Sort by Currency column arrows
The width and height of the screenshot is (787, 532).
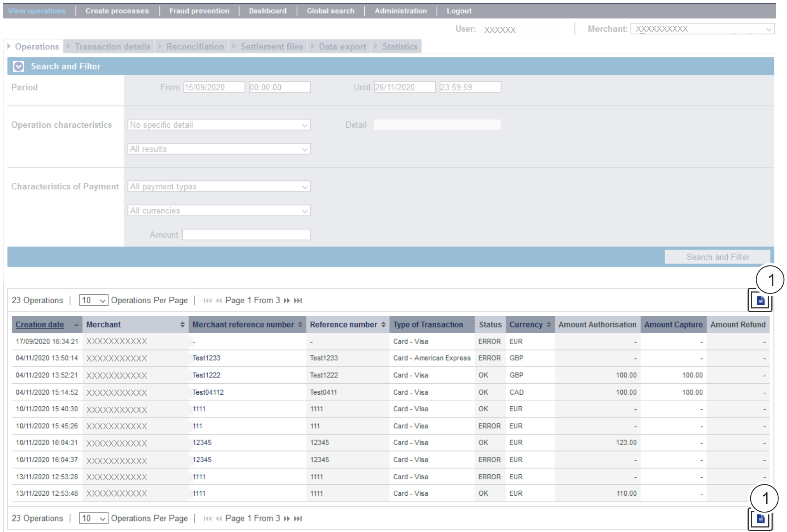click(548, 325)
